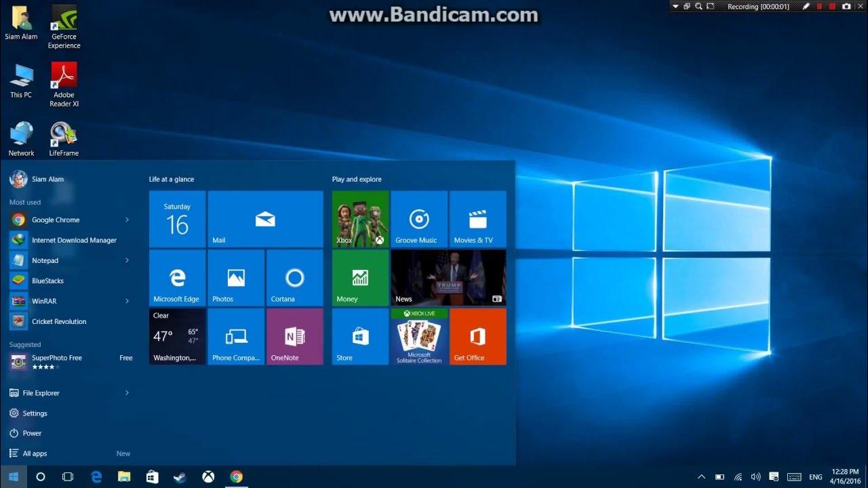The height and width of the screenshot is (488, 868).
Task: Open Chrome from the taskbar
Action: [236, 476]
